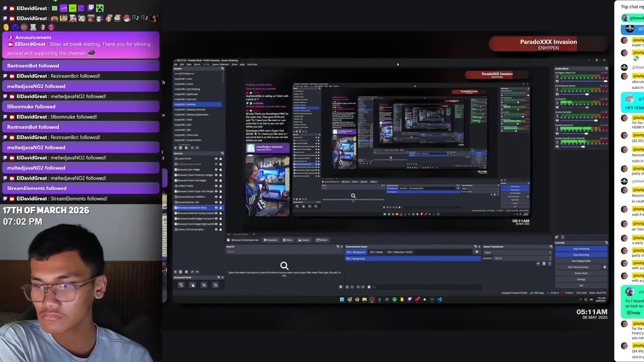Open the Docks menu
The image size is (644, 362).
click(x=197, y=64)
